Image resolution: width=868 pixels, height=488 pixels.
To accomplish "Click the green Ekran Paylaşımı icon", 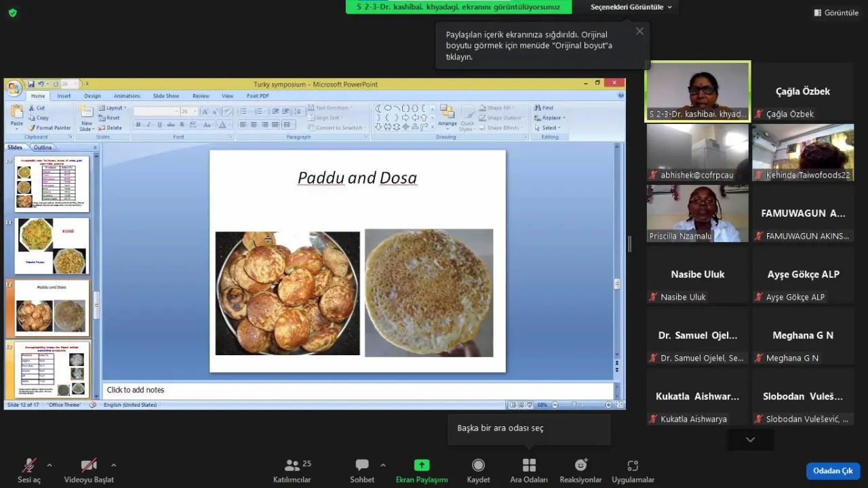I will click(x=422, y=465).
